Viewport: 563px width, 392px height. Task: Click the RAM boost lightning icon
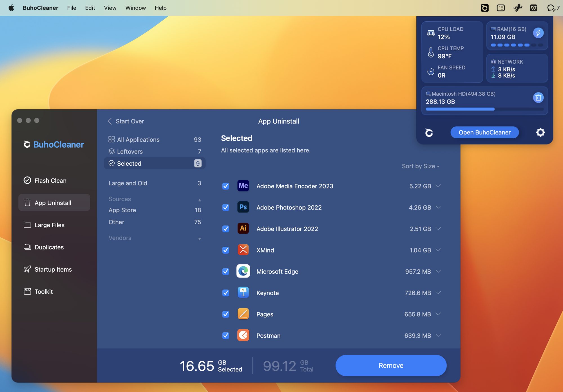(x=538, y=33)
